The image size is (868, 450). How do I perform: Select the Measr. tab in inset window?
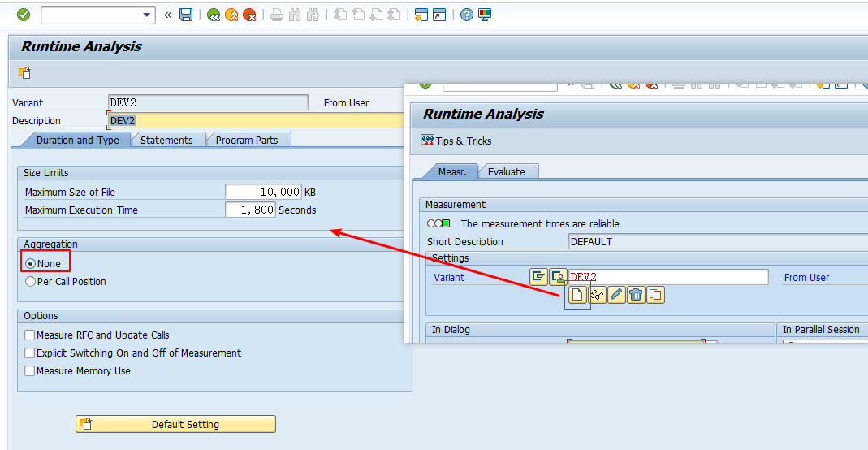(x=452, y=171)
